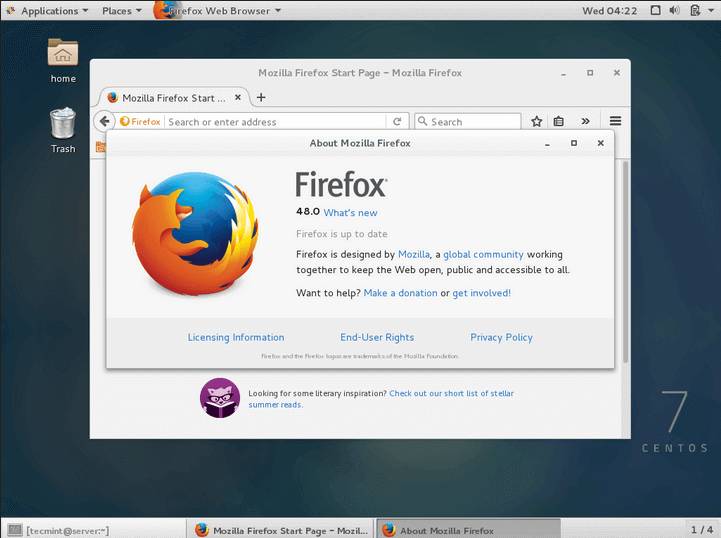Image resolution: width=721 pixels, height=538 pixels.
Task: Open the global community link
Action: [x=483, y=254]
